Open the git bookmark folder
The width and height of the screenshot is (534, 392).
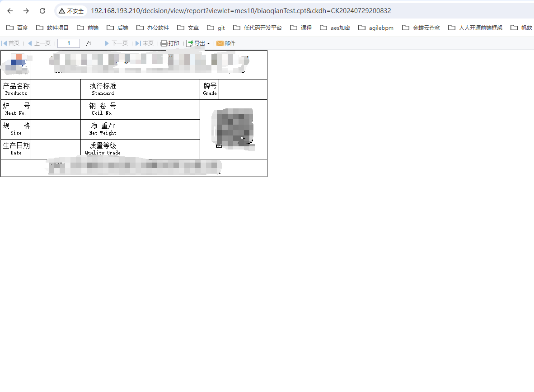pyautogui.click(x=216, y=28)
